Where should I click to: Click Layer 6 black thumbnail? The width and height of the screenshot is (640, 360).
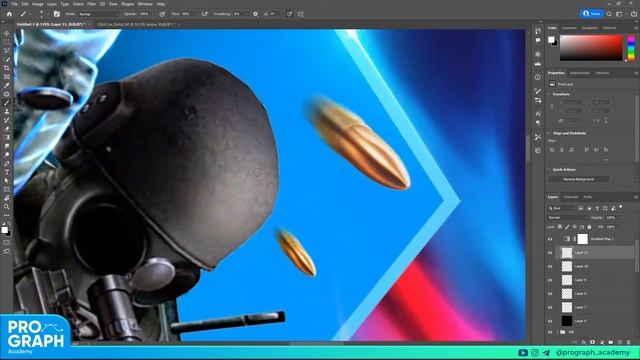coord(567,321)
